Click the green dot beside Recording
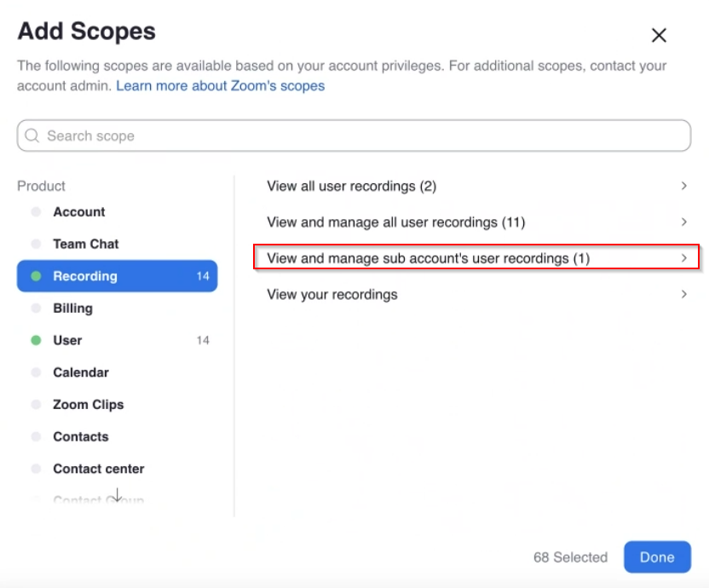 click(36, 276)
